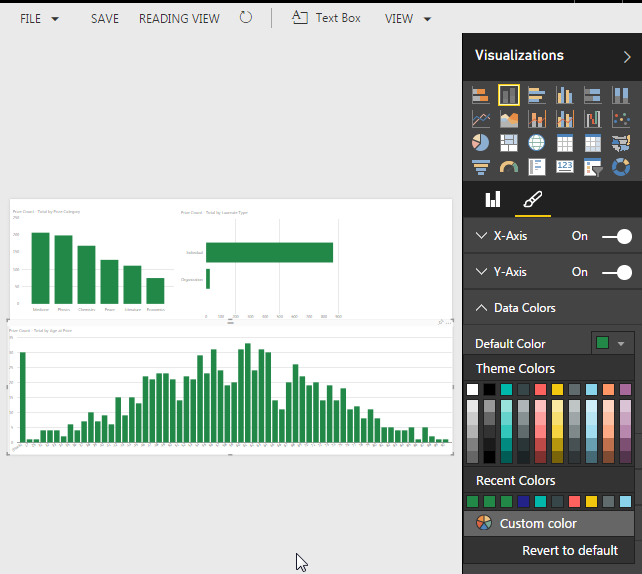642x574 pixels.
Task: Select the pie chart visualization
Action: pyautogui.click(x=481, y=143)
